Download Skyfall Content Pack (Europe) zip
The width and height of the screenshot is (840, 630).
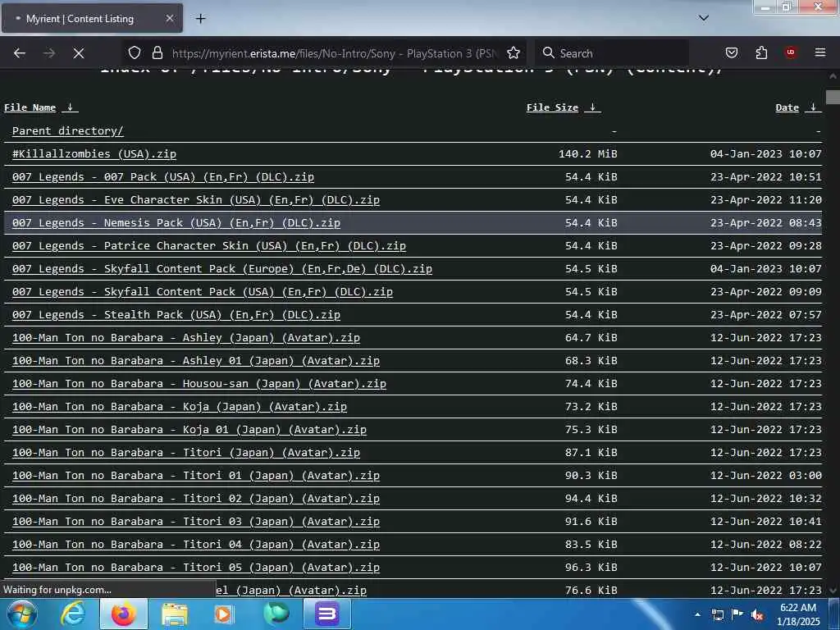pyautogui.click(x=221, y=269)
